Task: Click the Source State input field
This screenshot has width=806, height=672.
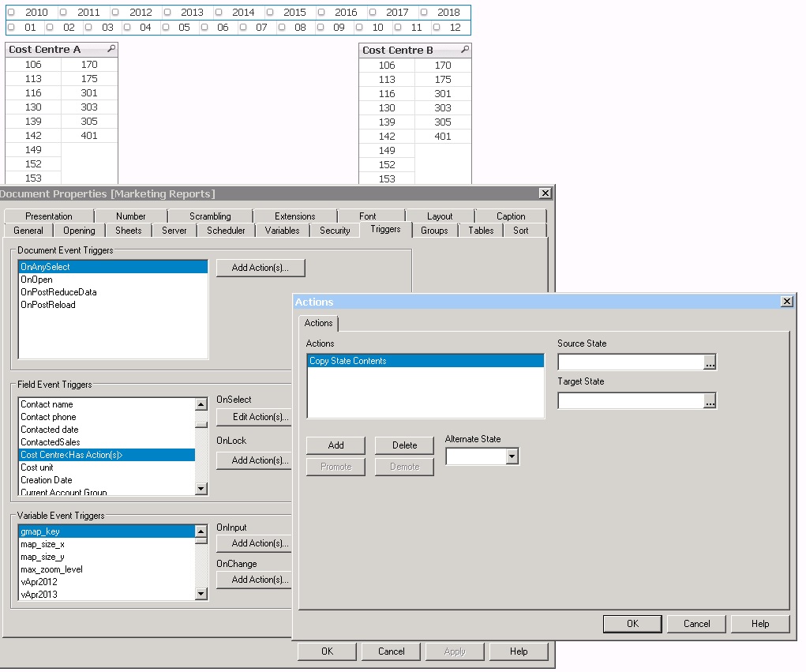Action: tap(630, 362)
